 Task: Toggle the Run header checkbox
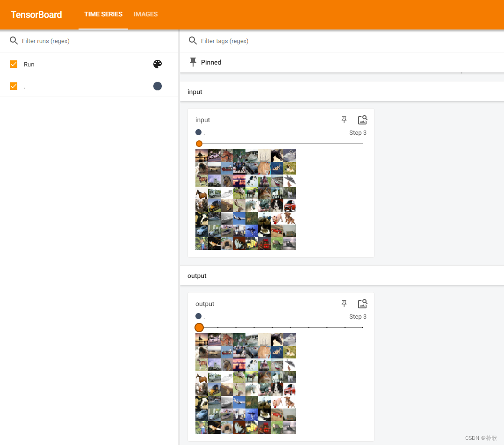14,64
